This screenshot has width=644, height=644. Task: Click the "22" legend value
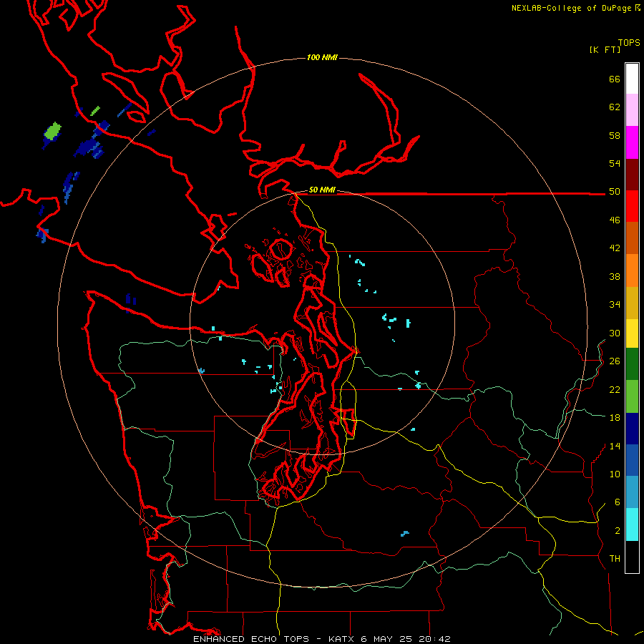(x=615, y=390)
